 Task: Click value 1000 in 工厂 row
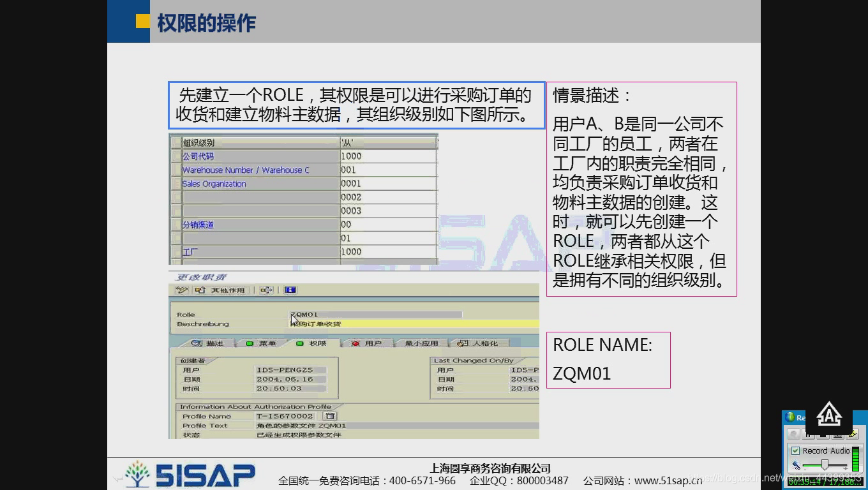click(387, 252)
